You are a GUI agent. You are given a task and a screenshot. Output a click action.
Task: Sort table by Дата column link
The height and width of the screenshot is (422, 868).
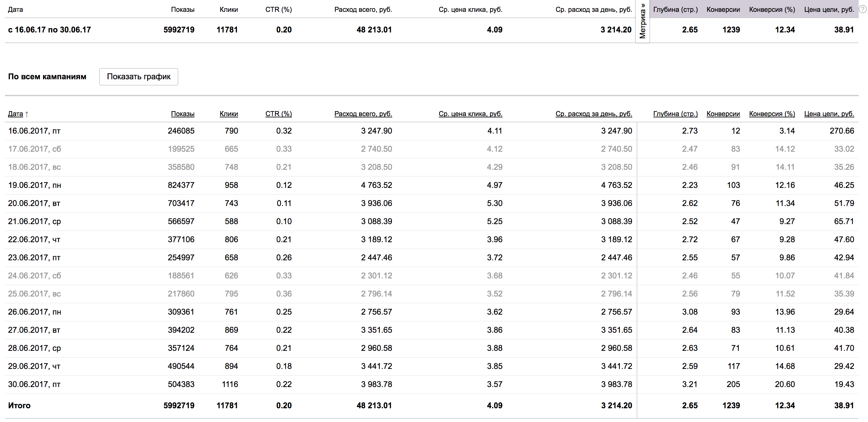click(x=15, y=114)
